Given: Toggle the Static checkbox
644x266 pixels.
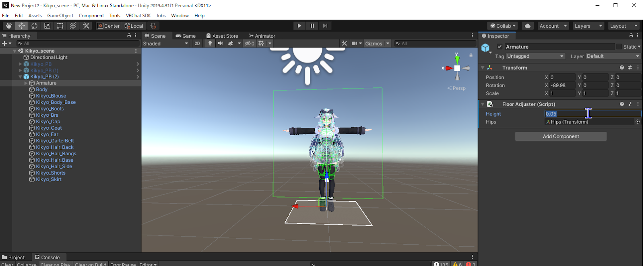Looking at the screenshot, I should click(x=619, y=47).
